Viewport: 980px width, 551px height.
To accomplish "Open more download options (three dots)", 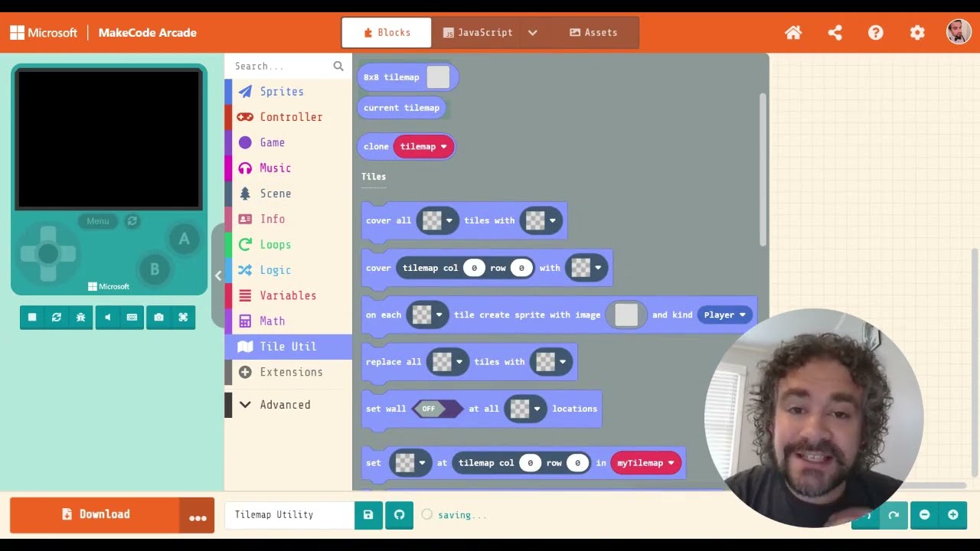I will coord(198,515).
